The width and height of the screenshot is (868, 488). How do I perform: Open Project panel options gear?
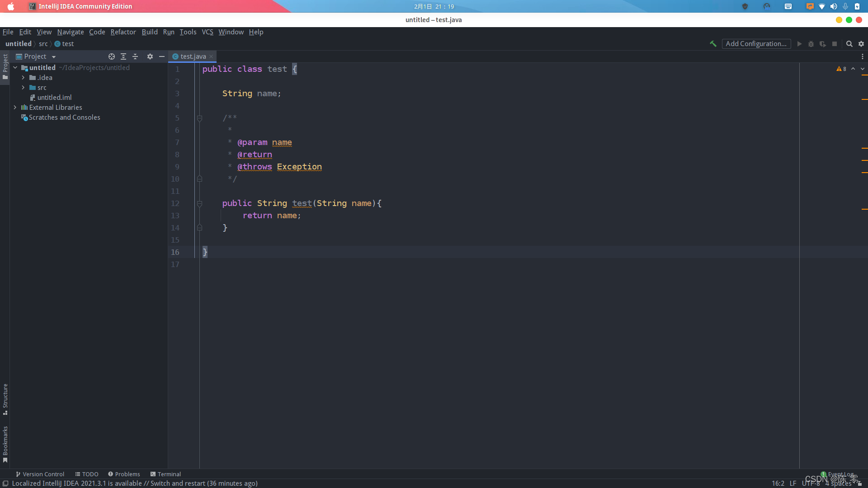[150, 56]
